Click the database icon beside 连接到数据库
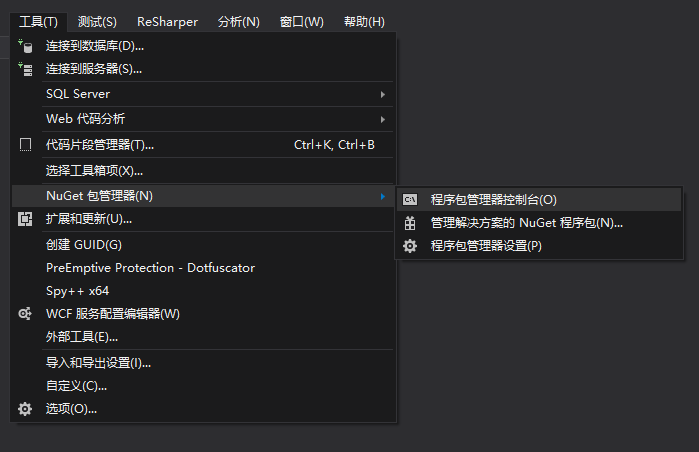699x452 pixels. point(25,46)
